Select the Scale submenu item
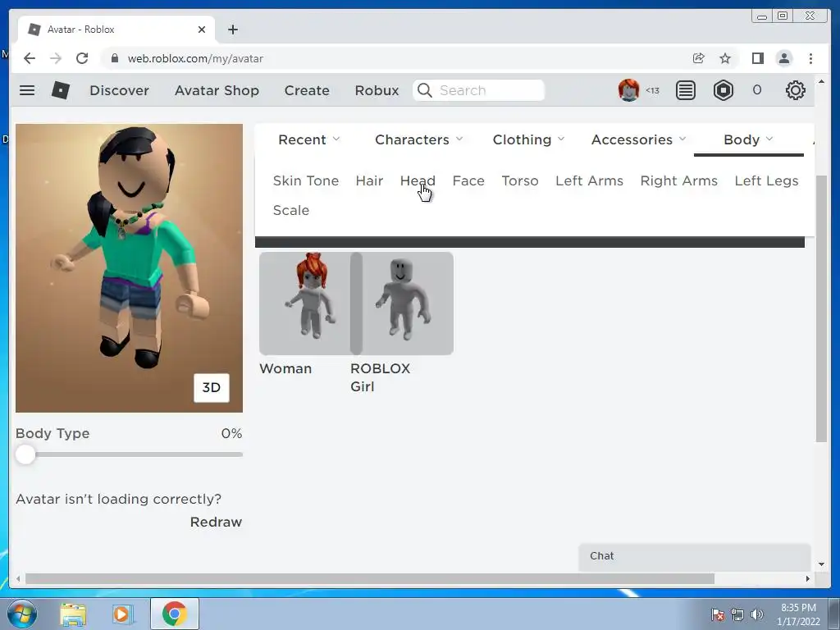This screenshot has width=840, height=630. (x=291, y=210)
